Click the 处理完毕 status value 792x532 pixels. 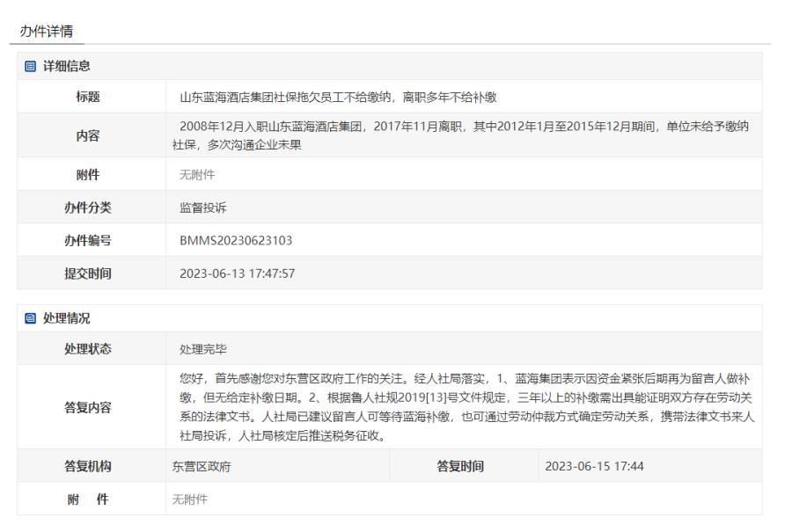(x=202, y=349)
